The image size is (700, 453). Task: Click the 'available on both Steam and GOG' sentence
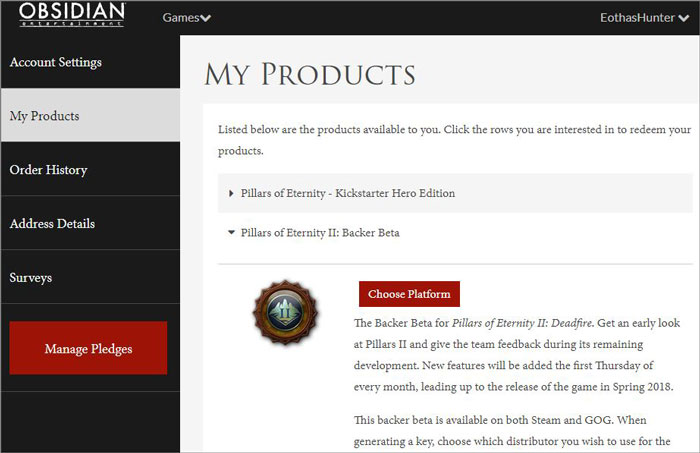coord(484,420)
